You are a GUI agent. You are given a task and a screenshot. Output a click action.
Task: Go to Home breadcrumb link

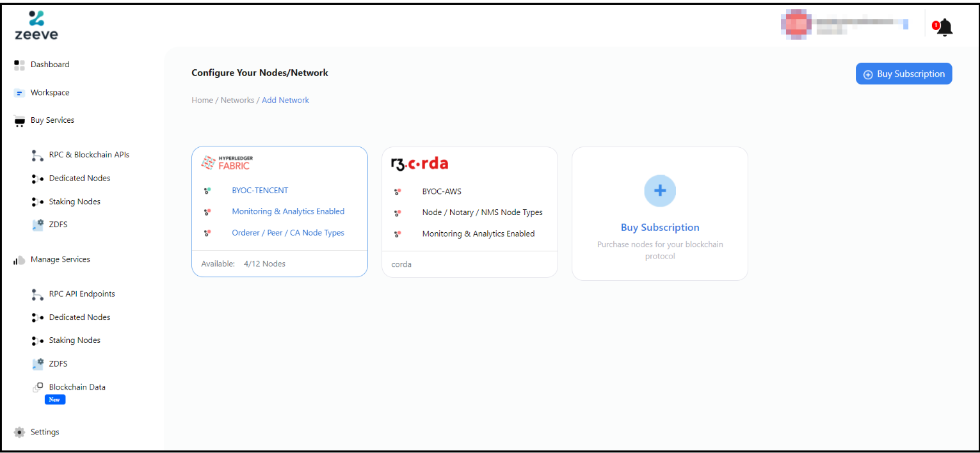[202, 100]
